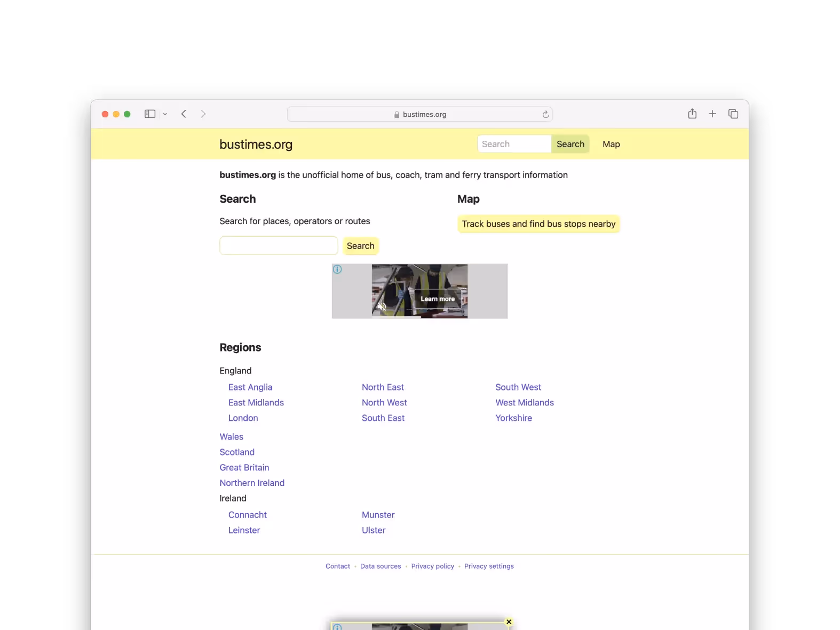Open the Ulster region
Image resolution: width=840 pixels, height=630 pixels.
click(374, 531)
